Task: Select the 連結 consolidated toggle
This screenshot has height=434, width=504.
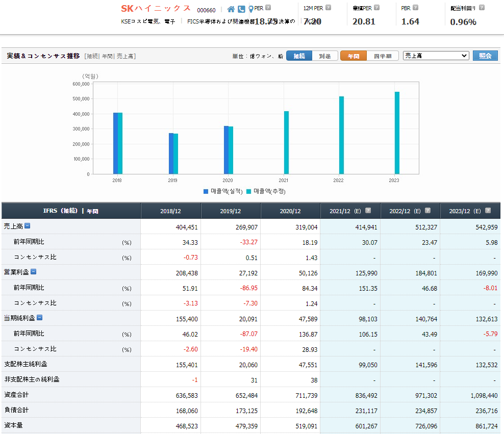Action: point(299,56)
